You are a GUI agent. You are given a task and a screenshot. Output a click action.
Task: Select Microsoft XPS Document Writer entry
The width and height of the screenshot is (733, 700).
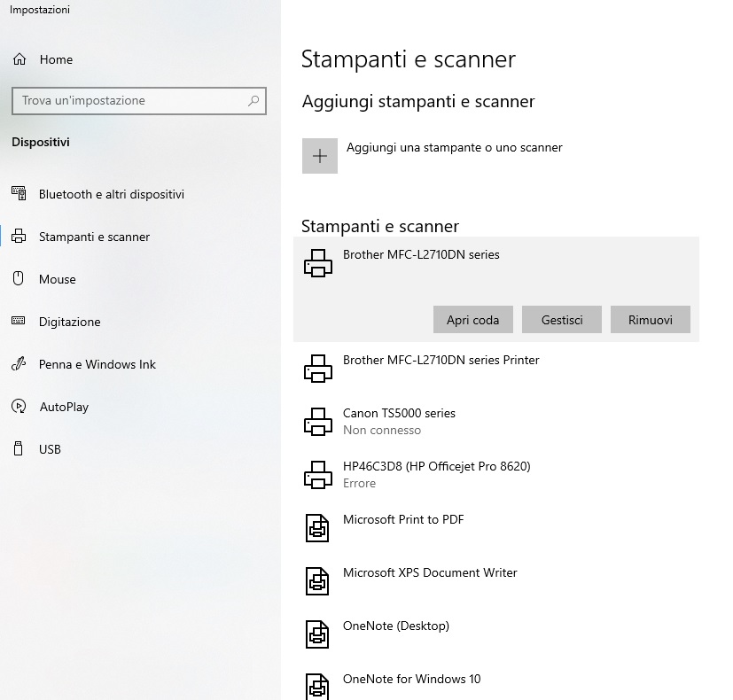point(496,582)
